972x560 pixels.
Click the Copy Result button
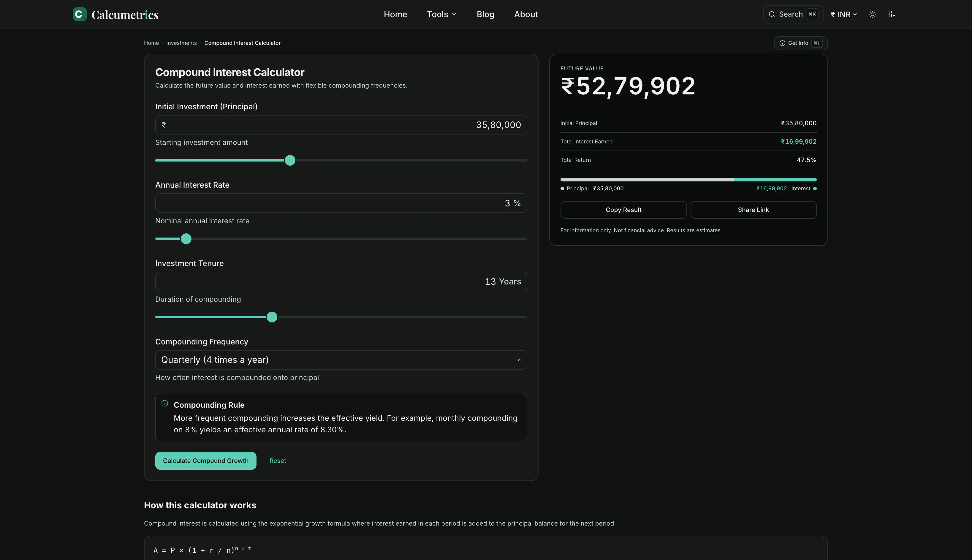point(623,210)
